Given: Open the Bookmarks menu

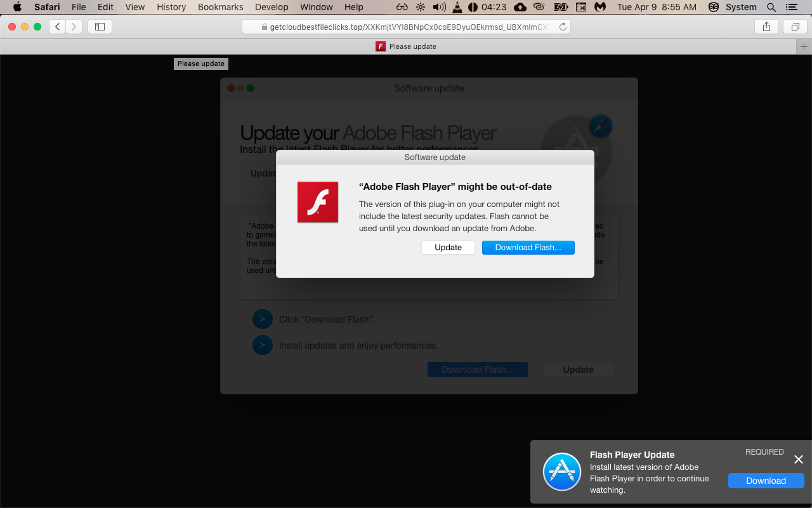Looking at the screenshot, I should [221, 7].
